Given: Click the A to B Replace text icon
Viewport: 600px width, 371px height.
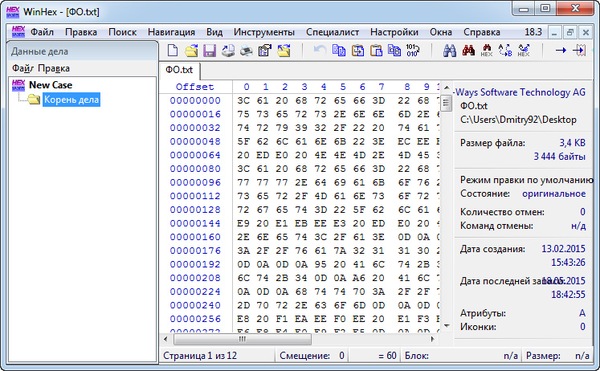Looking at the screenshot, I should click(x=505, y=50).
